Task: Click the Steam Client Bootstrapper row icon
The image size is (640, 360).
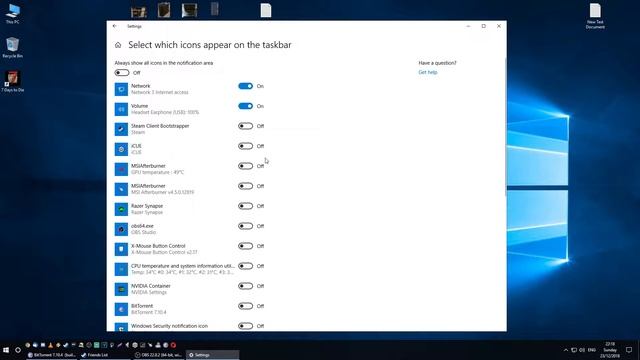Action: coord(121,129)
